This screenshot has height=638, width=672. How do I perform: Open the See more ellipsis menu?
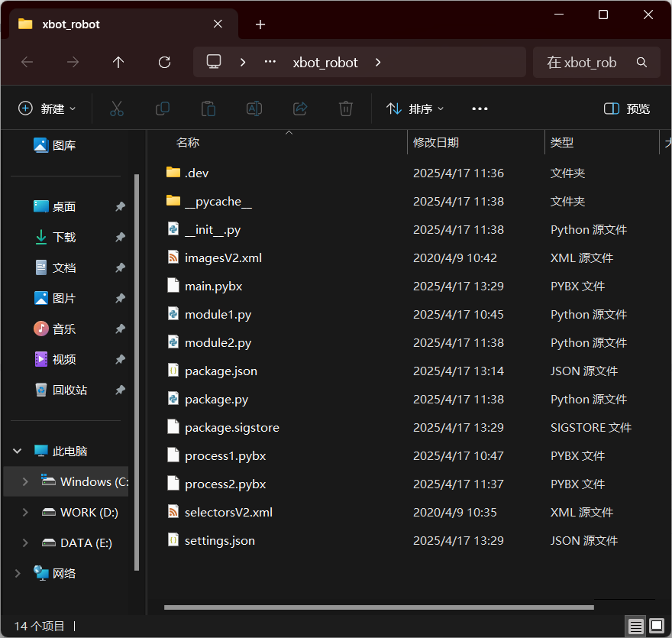point(480,108)
